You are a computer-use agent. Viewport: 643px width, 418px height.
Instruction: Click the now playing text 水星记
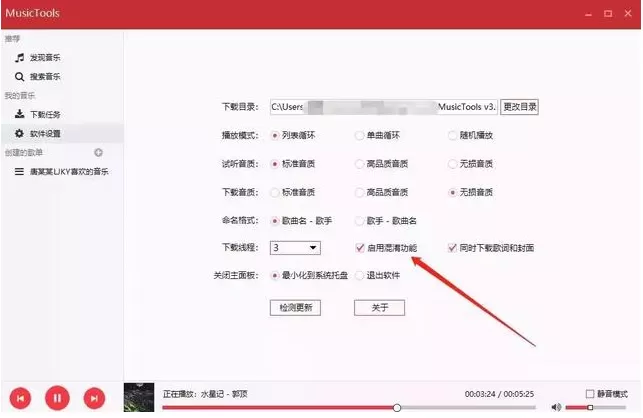(212, 394)
